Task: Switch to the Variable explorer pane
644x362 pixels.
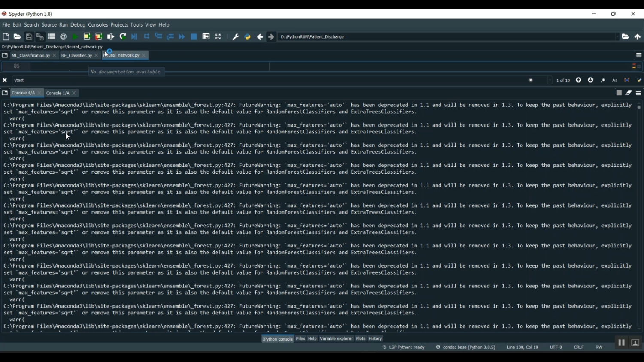Action: pyautogui.click(x=336, y=339)
